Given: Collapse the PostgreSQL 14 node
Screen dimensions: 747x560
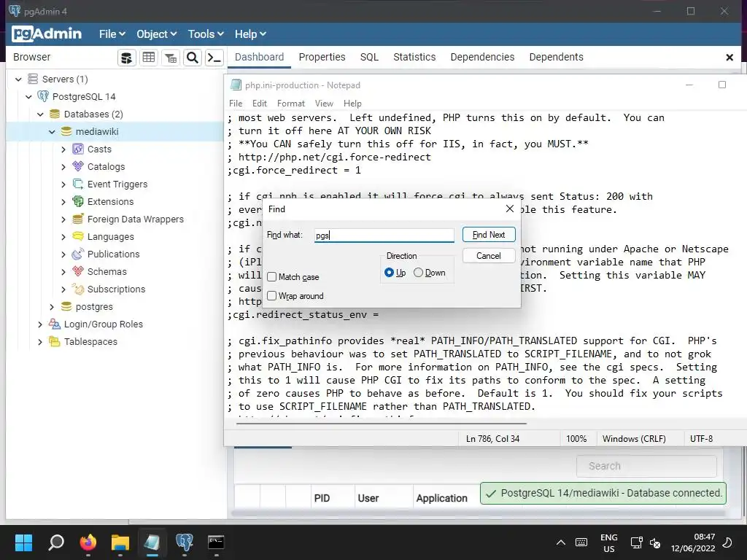Looking at the screenshot, I should click(x=29, y=97).
